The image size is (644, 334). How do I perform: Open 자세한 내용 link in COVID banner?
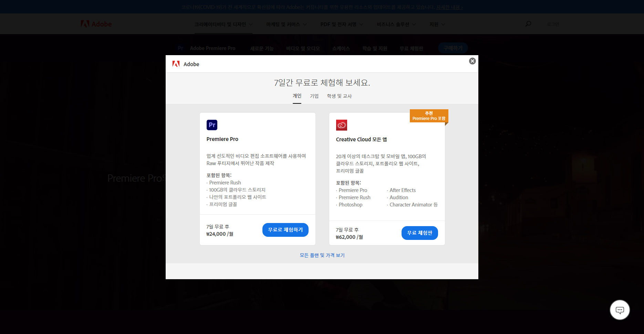[449, 7]
